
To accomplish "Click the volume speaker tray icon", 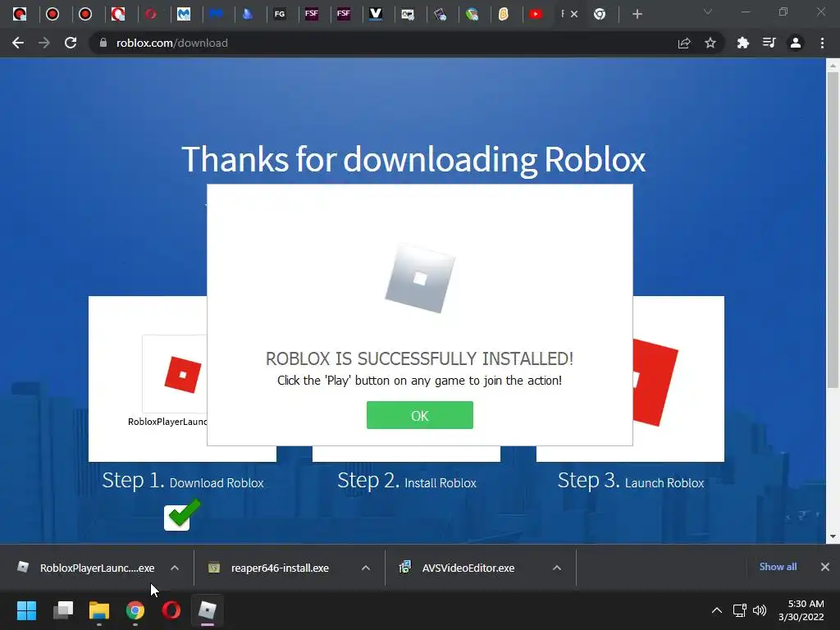I will [x=760, y=610].
